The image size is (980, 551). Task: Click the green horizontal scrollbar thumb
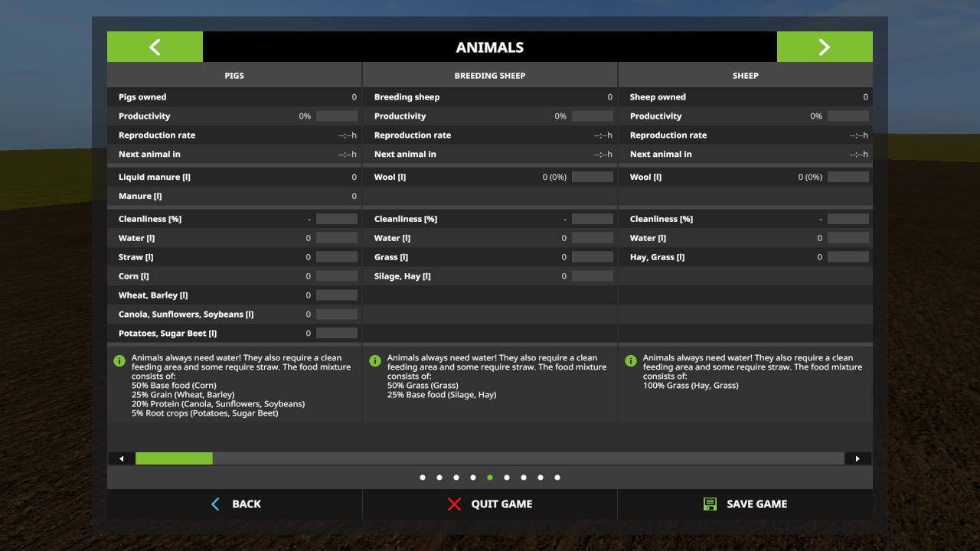(x=174, y=458)
